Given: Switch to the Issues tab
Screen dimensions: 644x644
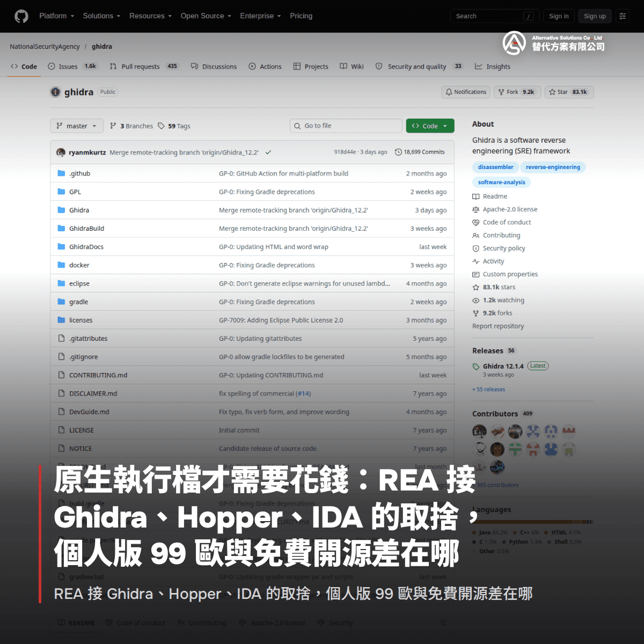Looking at the screenshot, I should [72, 67].
